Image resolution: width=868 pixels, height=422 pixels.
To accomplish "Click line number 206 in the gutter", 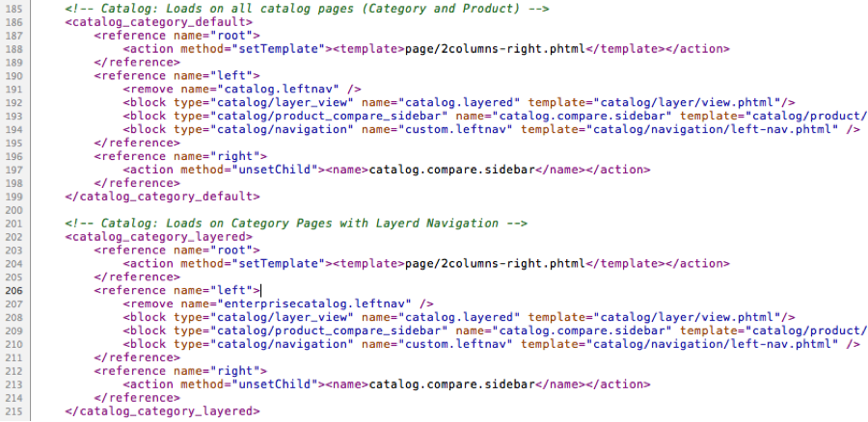I will tap(13, 290).
